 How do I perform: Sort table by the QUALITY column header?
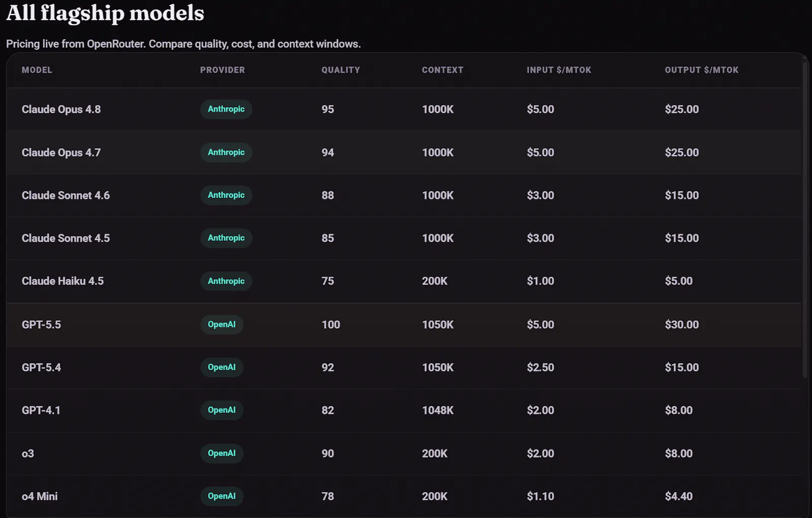(341, 70)
